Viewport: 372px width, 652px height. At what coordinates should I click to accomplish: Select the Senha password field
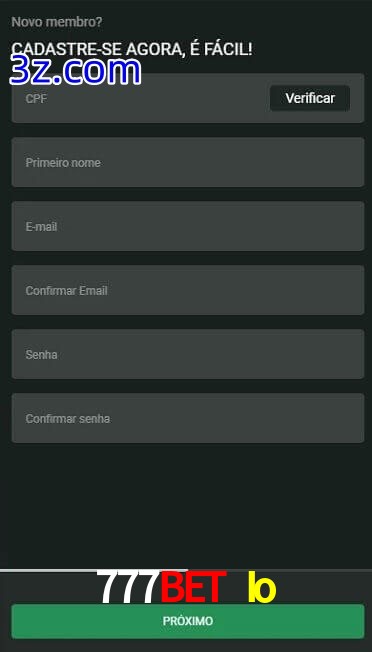(188, 354)
